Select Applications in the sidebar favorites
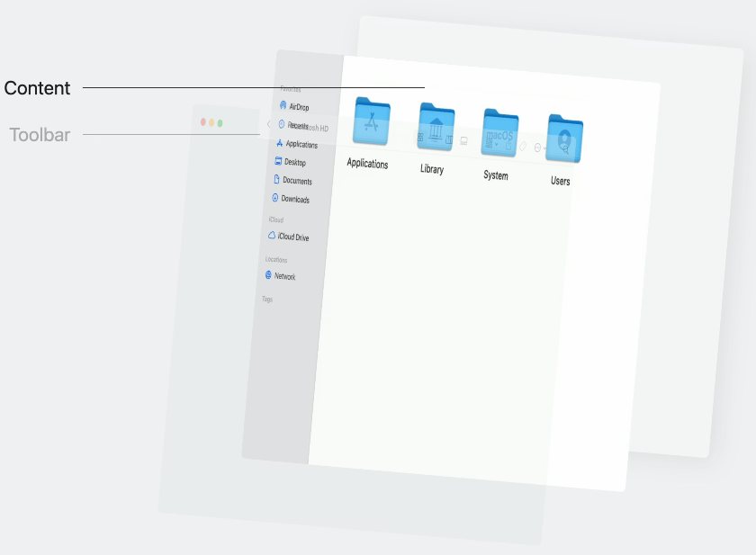The image size is (756, 555). tap(297, 144)
